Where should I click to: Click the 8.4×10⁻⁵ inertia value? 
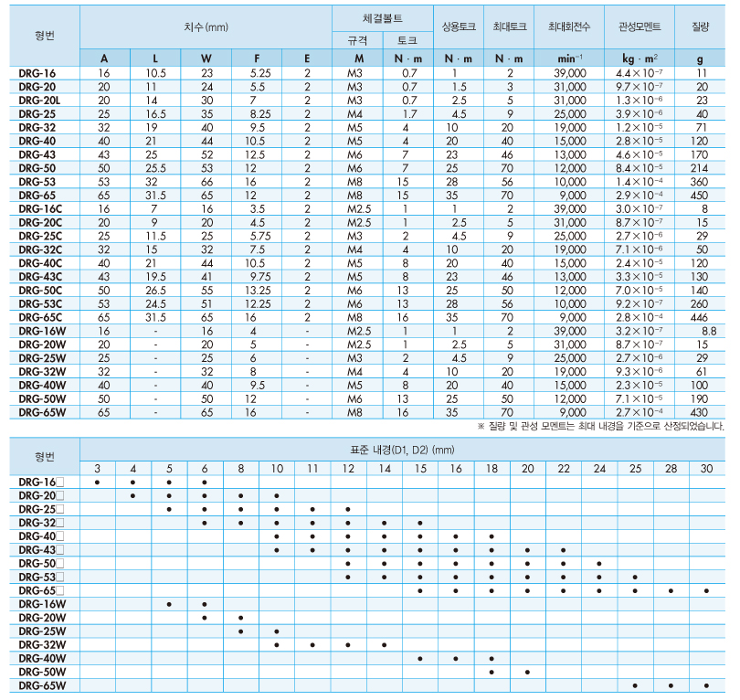pyautogui.click(x=640, y=168)
